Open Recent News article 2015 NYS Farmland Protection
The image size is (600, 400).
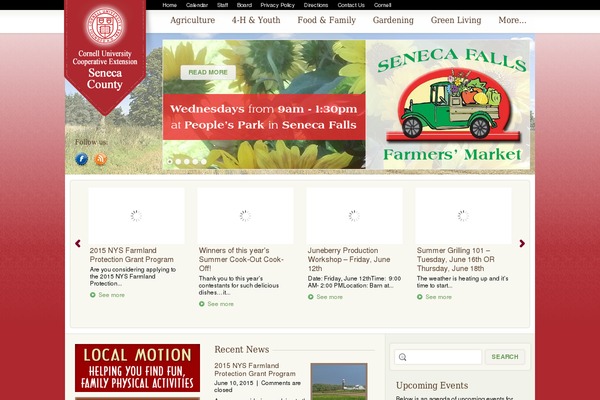click(255, 369)
